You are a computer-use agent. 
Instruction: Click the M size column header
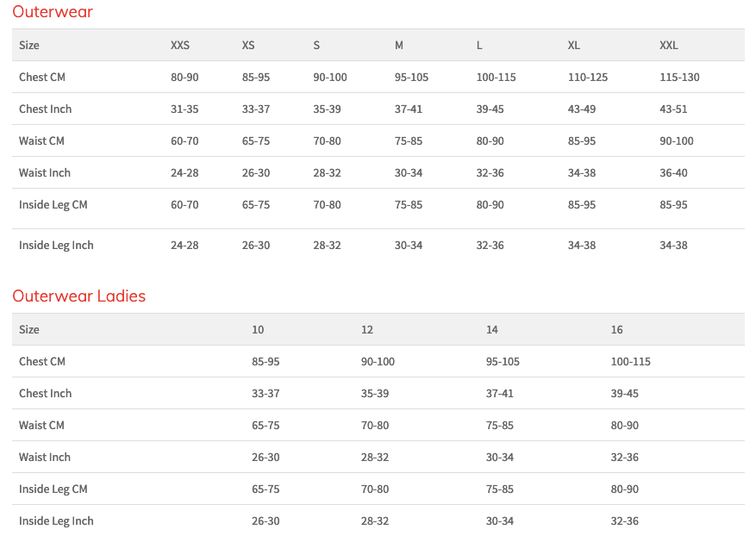pos(399,46)
